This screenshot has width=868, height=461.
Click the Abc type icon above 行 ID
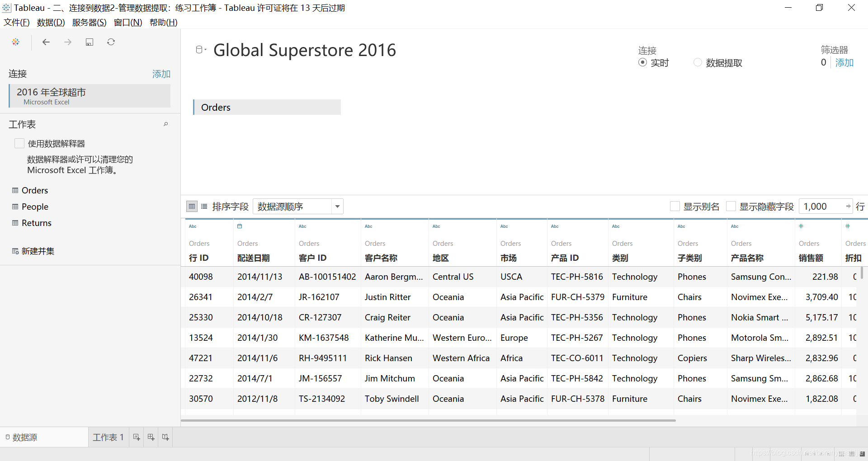pyautogui.click(x=193, y=226)
